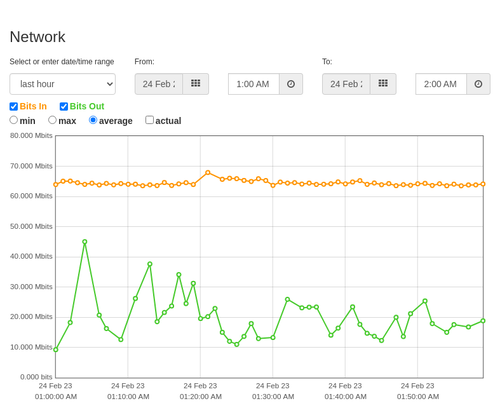Click the 'Select or enter date/time range' label

(62, 62)
